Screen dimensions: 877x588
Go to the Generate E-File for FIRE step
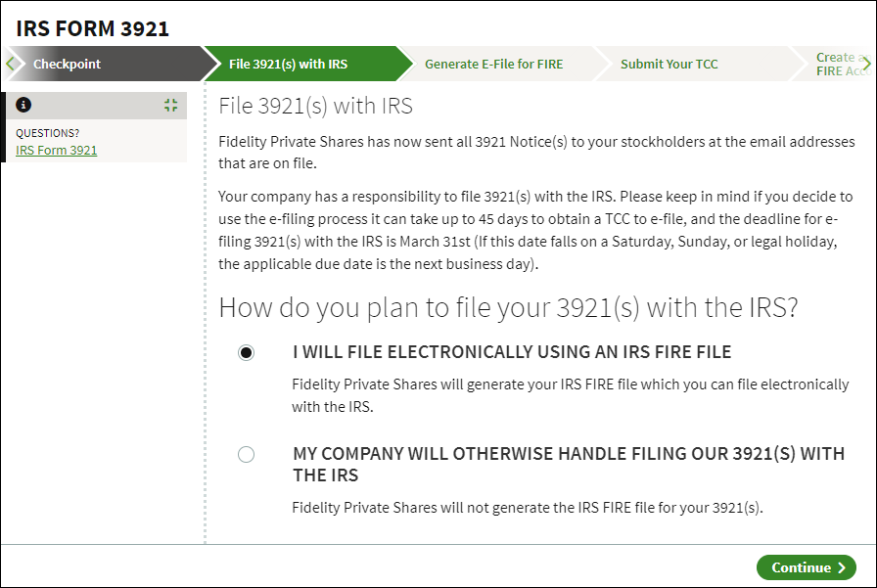pyautogui.click(x=494, y=64)
